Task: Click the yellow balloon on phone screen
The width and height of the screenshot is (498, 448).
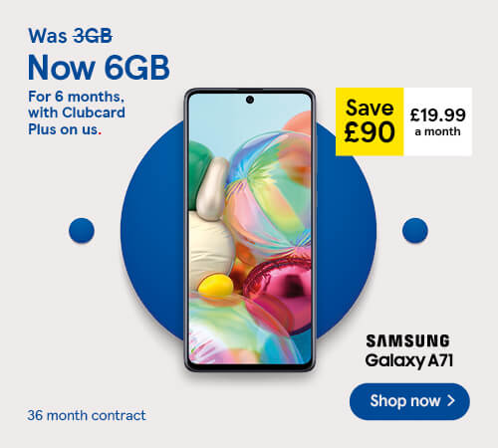Action: tap(216, 287)
